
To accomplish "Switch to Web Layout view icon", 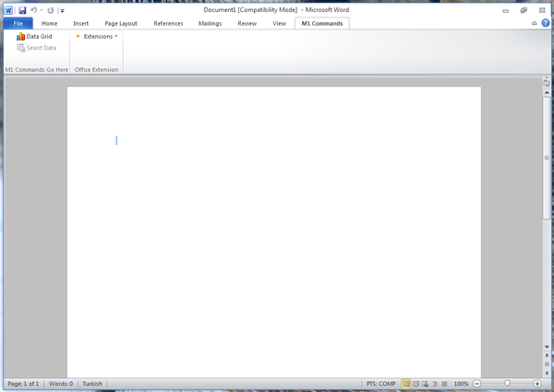I will 425,384.
